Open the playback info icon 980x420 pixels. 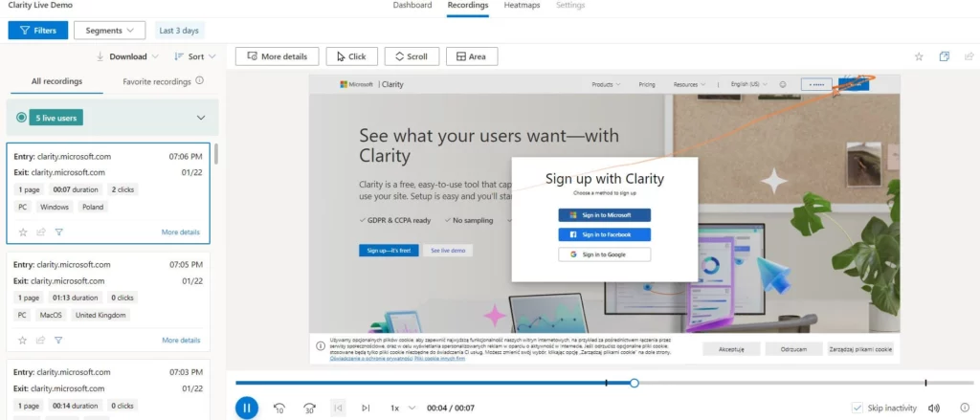click(x=965, y=409)
